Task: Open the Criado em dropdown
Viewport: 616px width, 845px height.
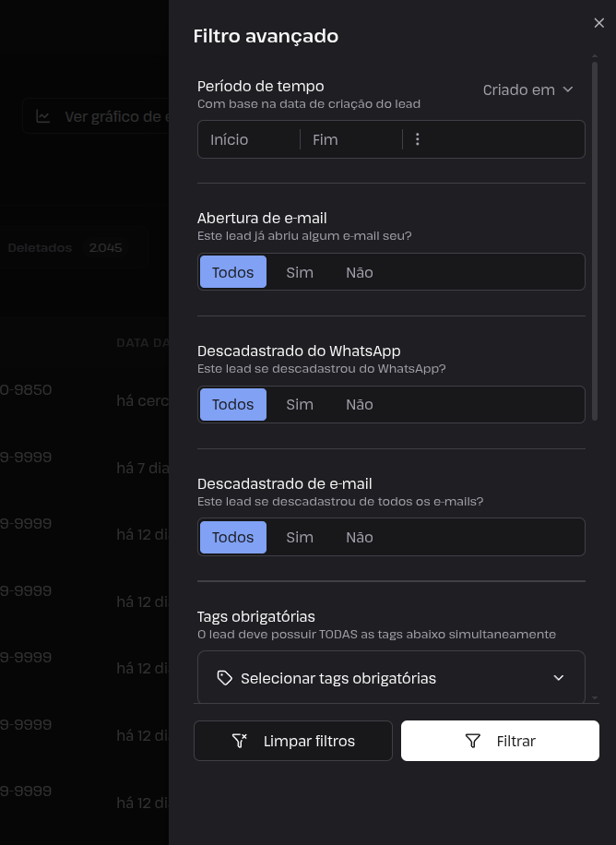Action: click(x=527, y=90)
